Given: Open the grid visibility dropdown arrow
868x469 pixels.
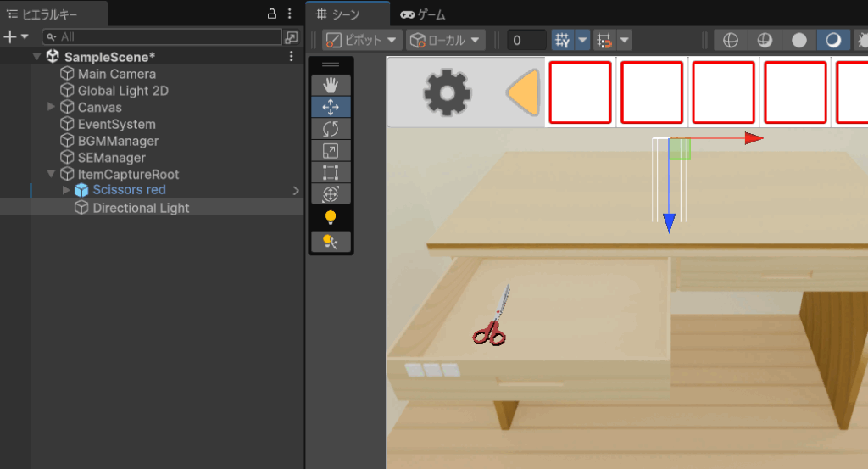Looking at the screenshot, I should click(x=582, y=41).
